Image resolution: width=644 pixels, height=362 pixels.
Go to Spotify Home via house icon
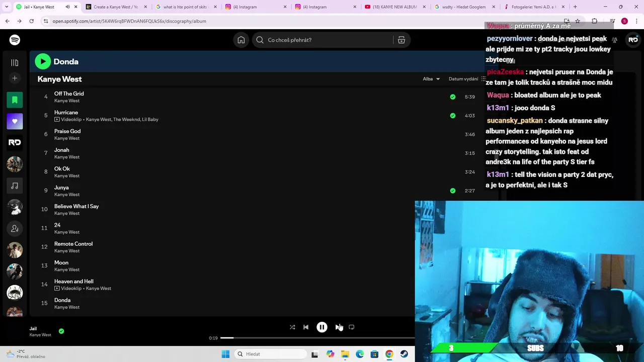pos(241,40)
